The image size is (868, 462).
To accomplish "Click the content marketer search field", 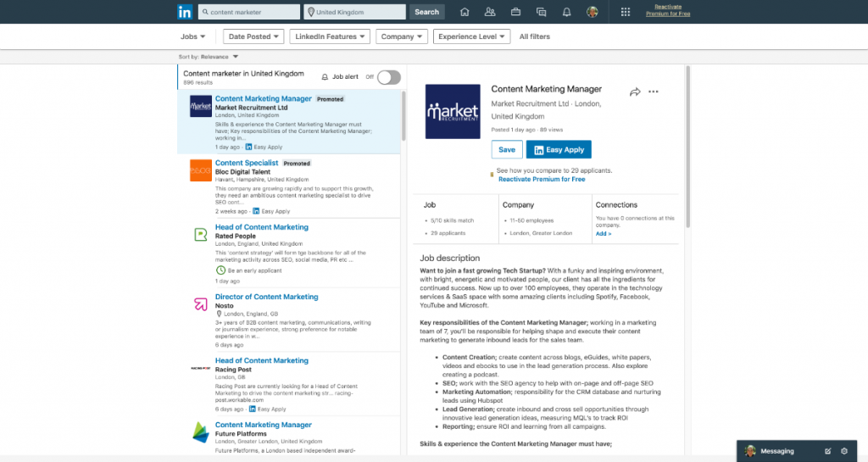I will tap(253, 12).
